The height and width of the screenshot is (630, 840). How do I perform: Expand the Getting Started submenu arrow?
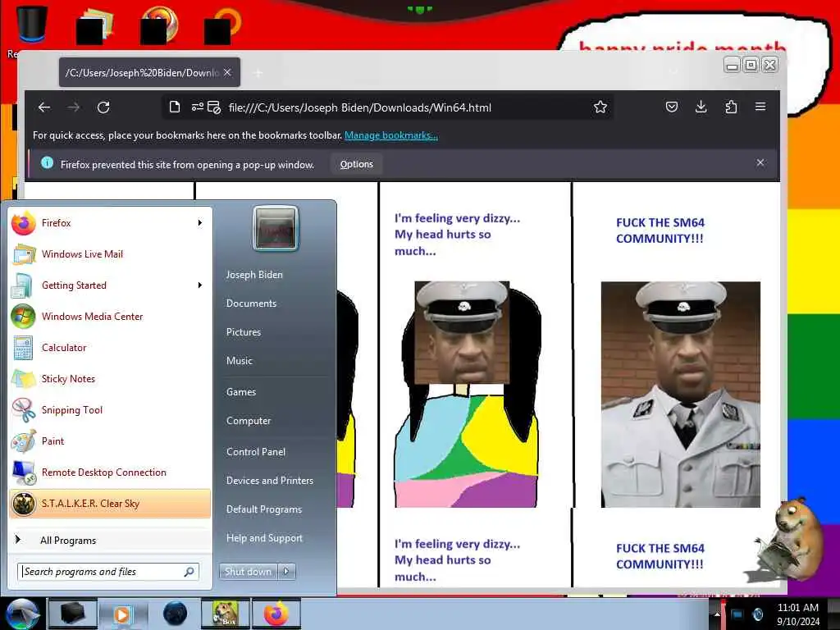(200, 285)
